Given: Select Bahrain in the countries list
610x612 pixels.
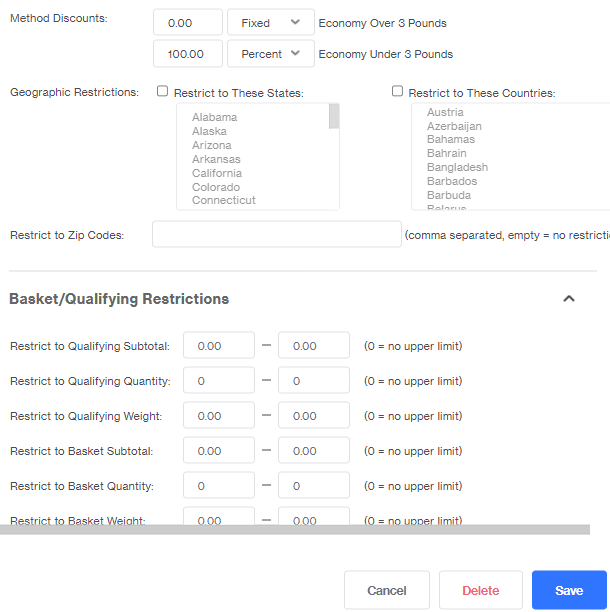Looking at the screenshot, I should tap(447, 153).
